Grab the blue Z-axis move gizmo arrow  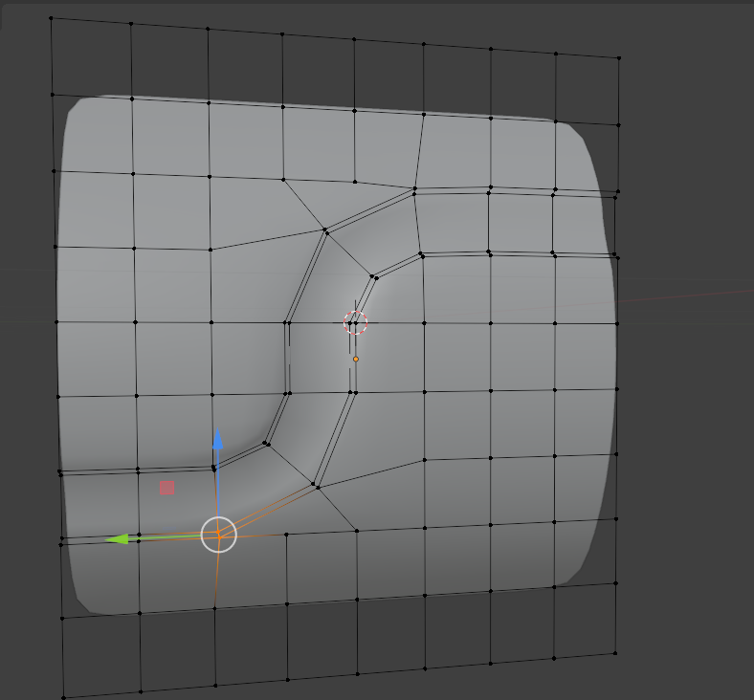tap(218, 439)
